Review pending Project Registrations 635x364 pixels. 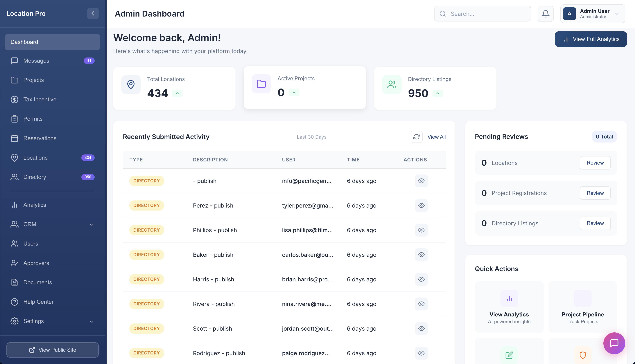595,193
